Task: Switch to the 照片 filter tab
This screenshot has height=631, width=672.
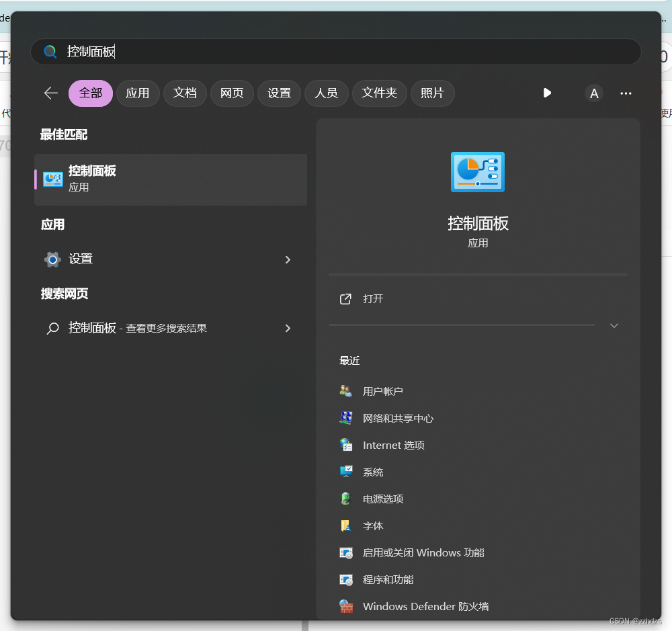Action: click(432, 93)
